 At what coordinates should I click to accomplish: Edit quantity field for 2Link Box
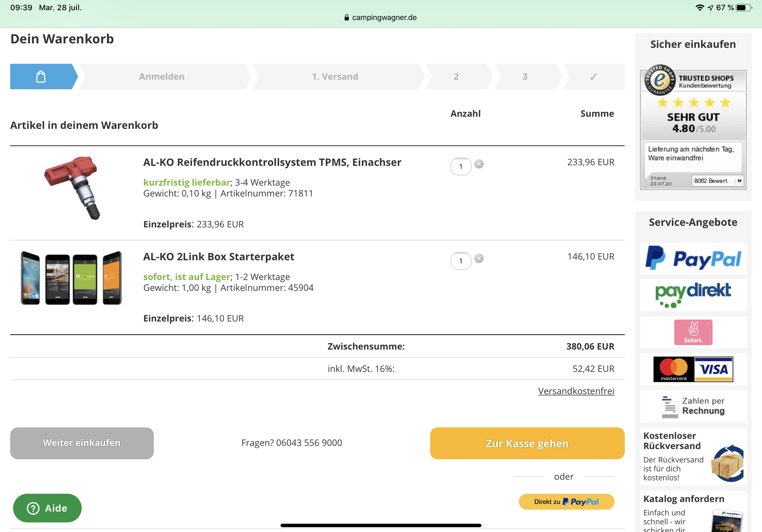(461, 261)
